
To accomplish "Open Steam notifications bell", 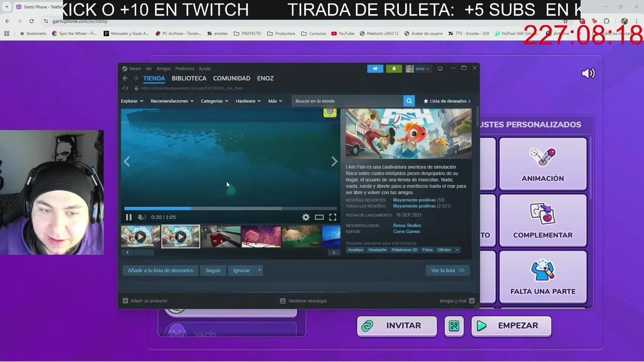I will pyautogui.click(x=394, y=68).
